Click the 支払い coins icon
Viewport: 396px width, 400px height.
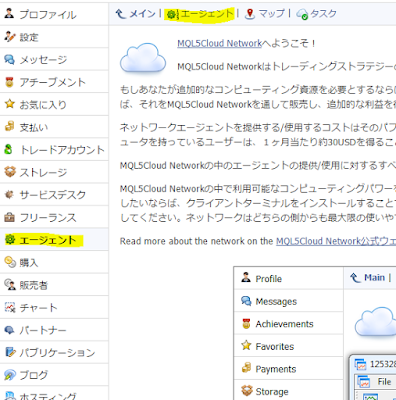coord(10,126)
